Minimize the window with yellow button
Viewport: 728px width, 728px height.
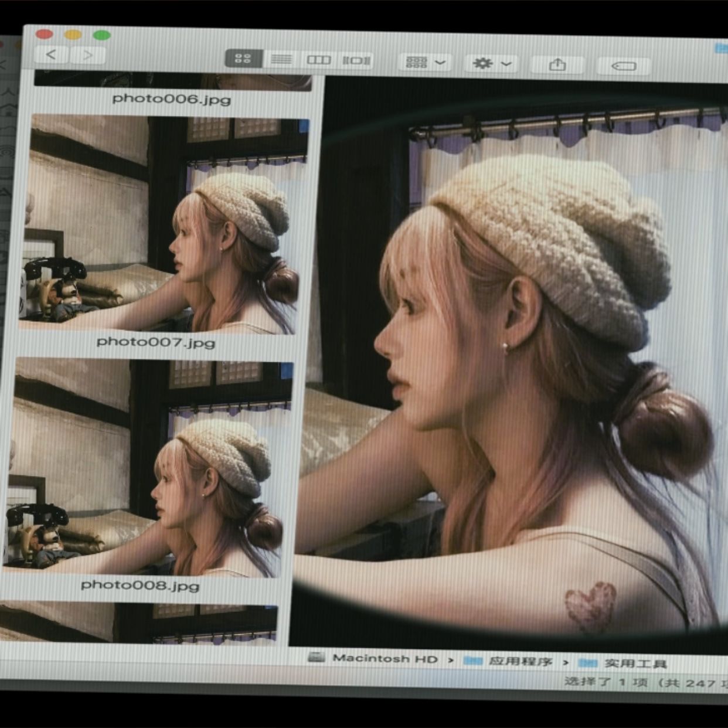click(x=73, y=34)
